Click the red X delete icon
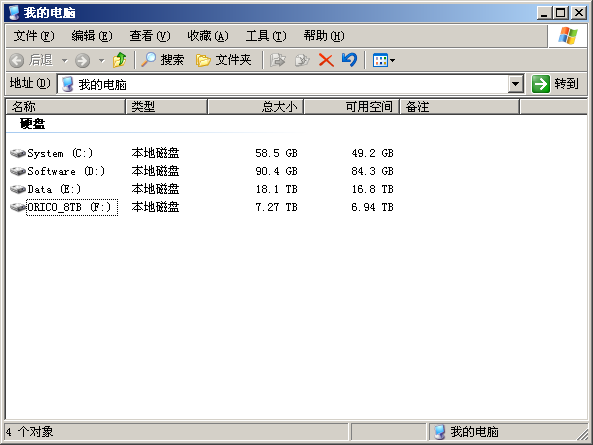 coord(326,60)
